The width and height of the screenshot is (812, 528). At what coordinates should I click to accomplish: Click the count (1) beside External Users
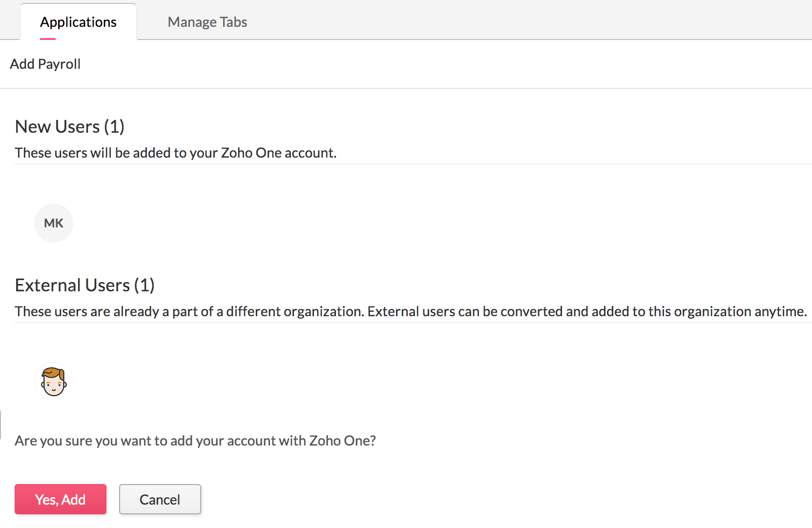tap(145, 285)
